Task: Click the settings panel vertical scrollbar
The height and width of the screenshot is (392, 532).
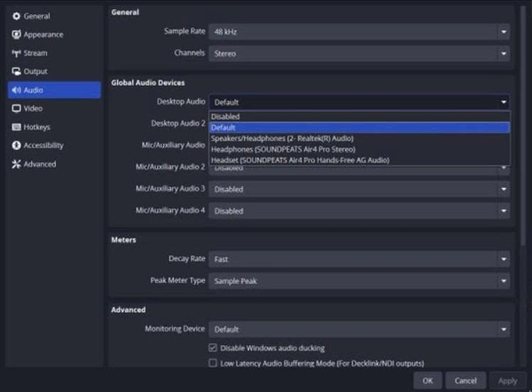Action: pyautogui.click(x=521, y=133)
